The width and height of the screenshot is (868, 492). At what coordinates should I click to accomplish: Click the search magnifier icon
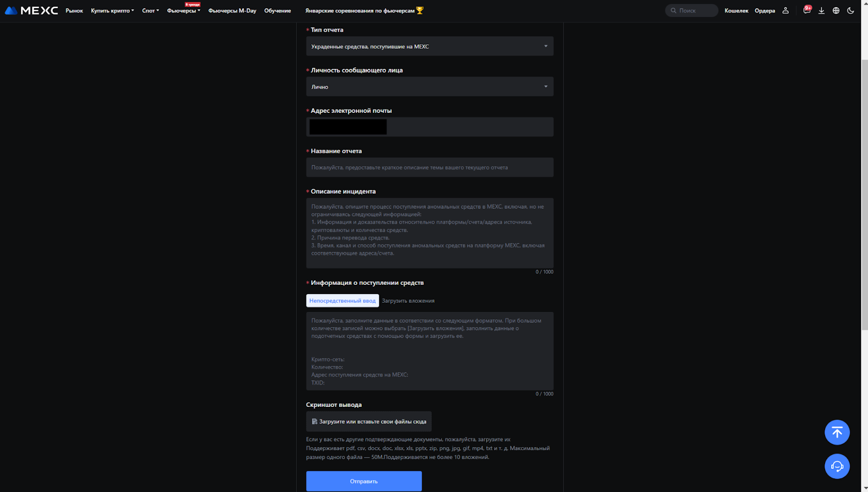click(674, 10)
